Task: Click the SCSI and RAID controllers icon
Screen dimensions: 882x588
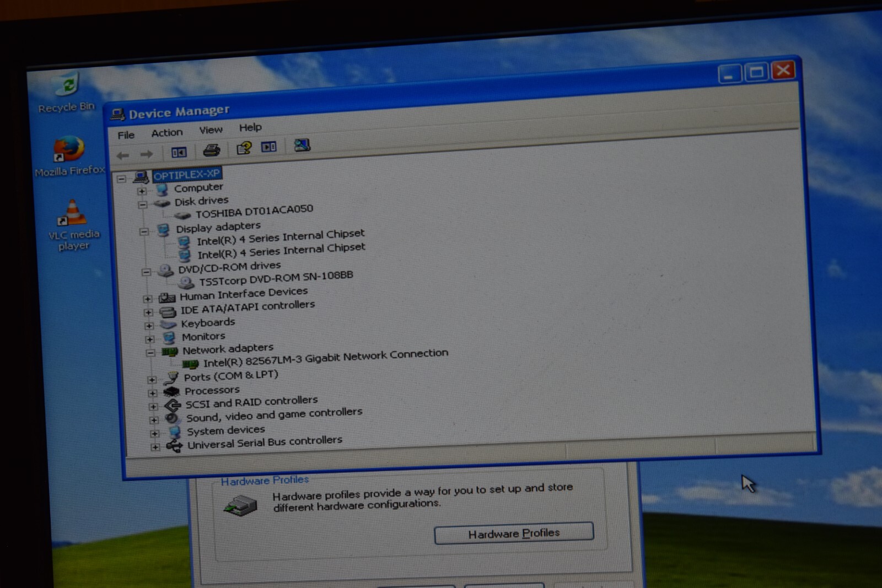Action: [x=173, y=406]
